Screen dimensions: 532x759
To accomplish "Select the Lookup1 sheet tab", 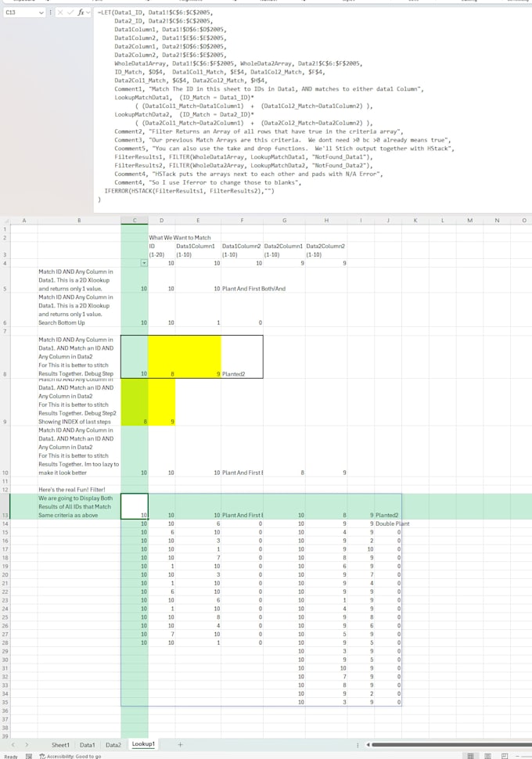I will 143,744.
